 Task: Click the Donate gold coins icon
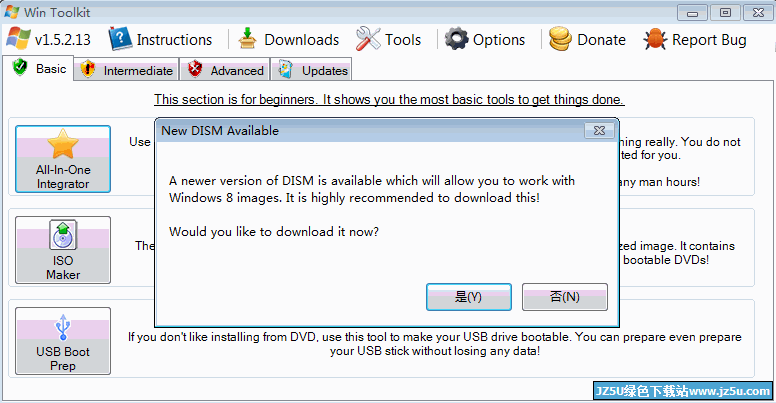point(560,39)
